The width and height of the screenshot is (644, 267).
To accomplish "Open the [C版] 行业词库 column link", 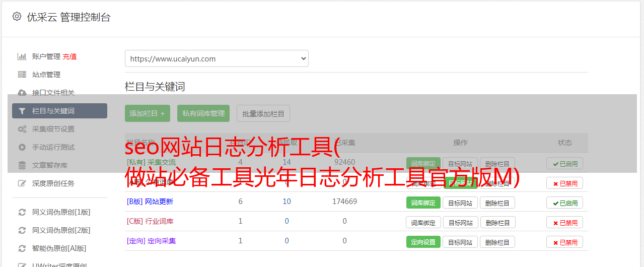I will pos(150,221).
